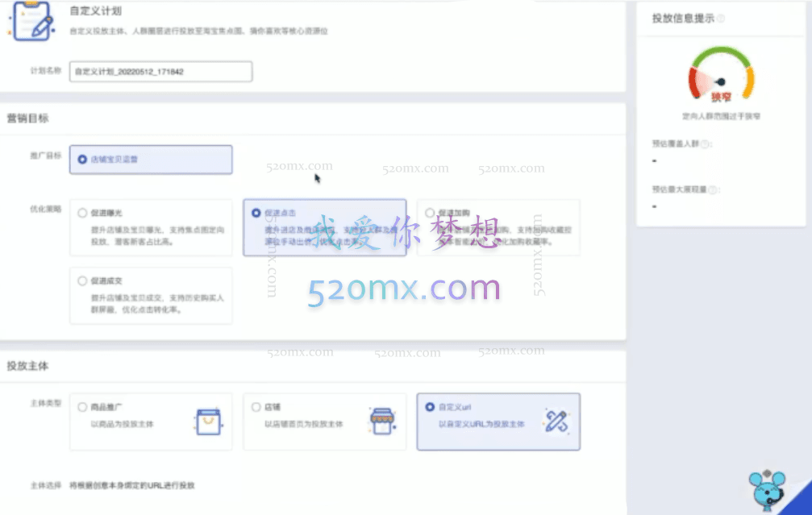Click the highlighted 促进点击 option card
Screen dimensions: 812x515
pos(324,228)
